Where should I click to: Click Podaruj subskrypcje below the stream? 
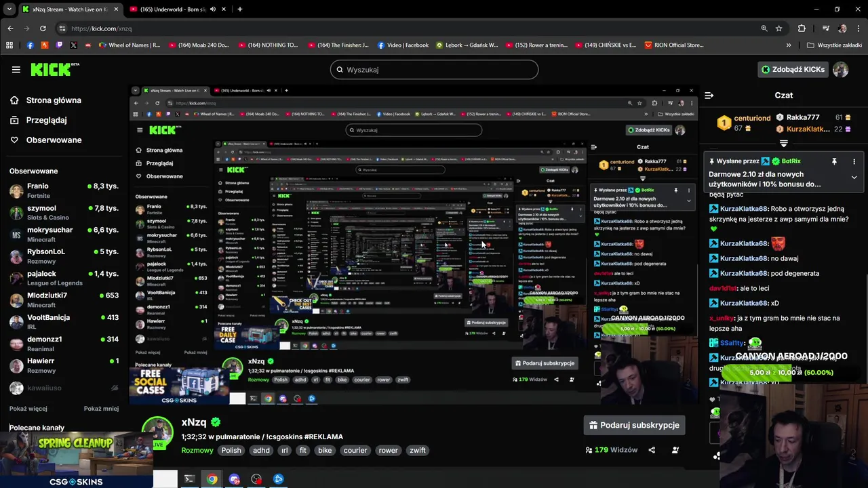click(x=635, y=425)
